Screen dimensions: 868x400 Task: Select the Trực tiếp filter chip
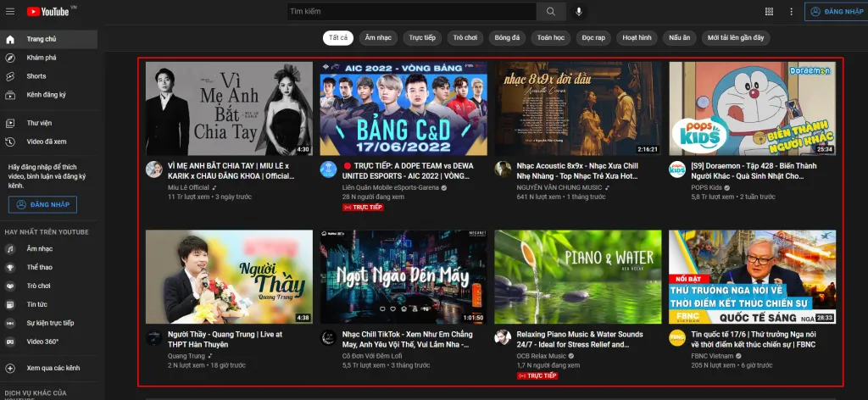[422, 38]
